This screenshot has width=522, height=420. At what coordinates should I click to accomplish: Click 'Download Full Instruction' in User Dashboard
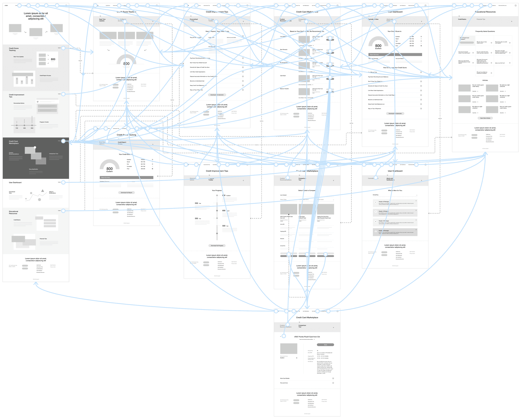click(395, 114)
